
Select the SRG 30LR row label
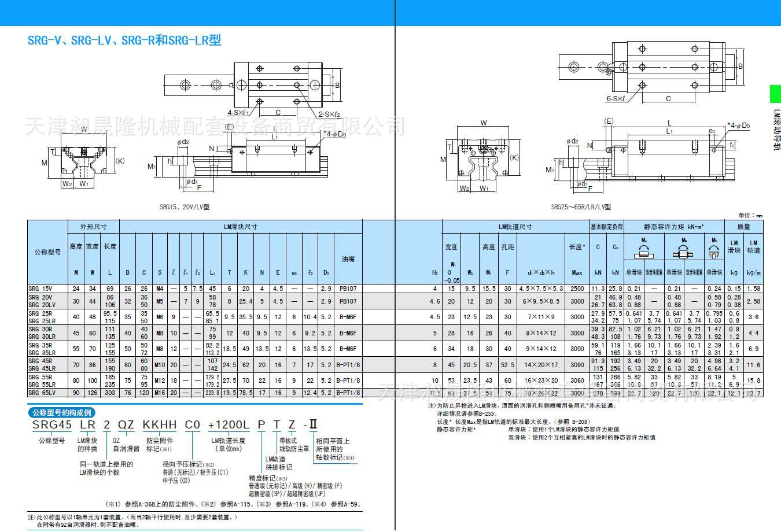pyautogui.click(x=42, y=336)
